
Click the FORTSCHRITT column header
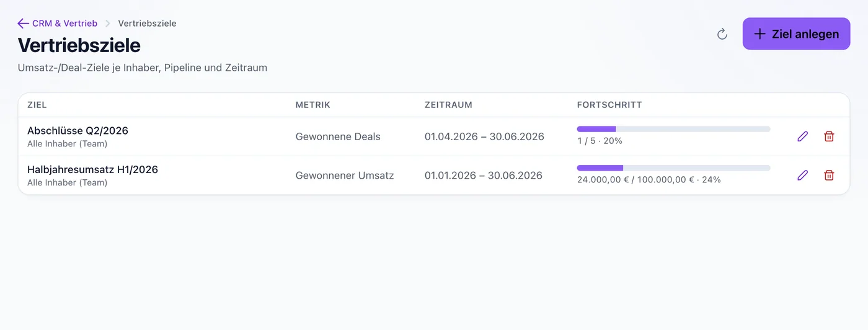coord(609,105)
